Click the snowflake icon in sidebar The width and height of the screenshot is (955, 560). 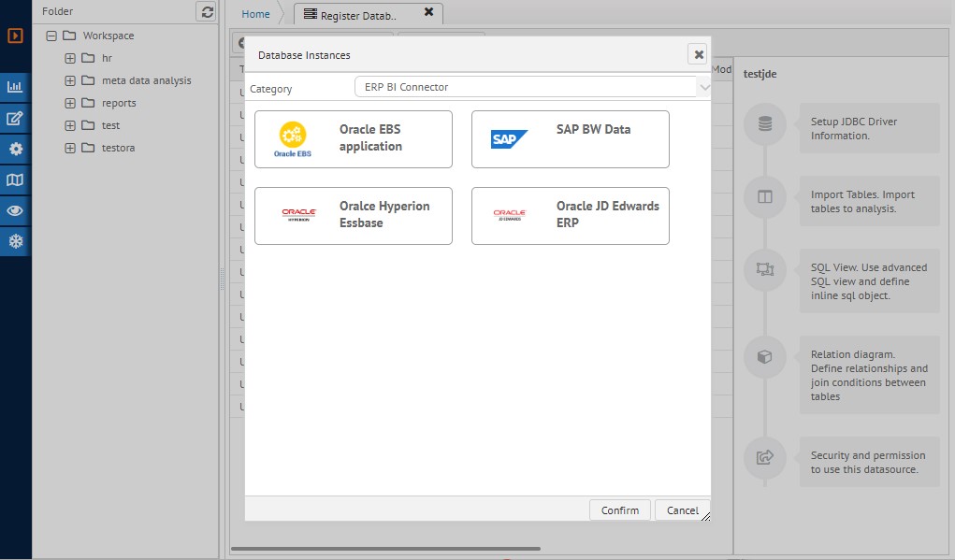pyautogui.click(x=15, y=241)
